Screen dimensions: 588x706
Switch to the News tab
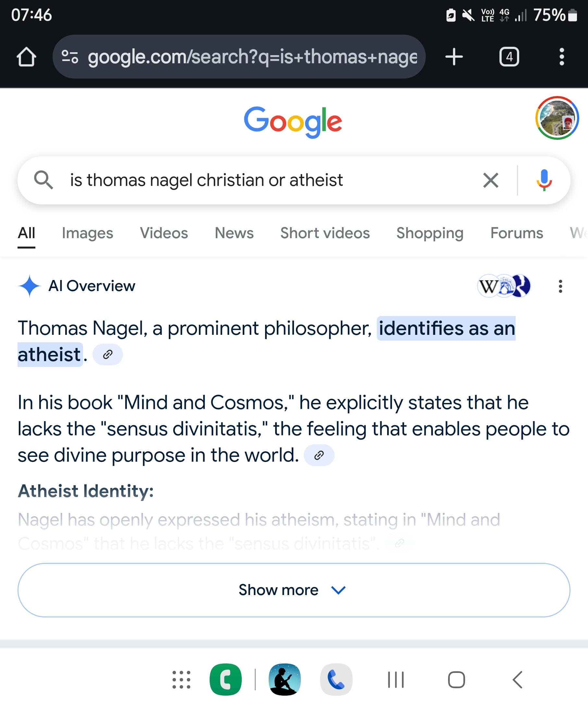234,233
